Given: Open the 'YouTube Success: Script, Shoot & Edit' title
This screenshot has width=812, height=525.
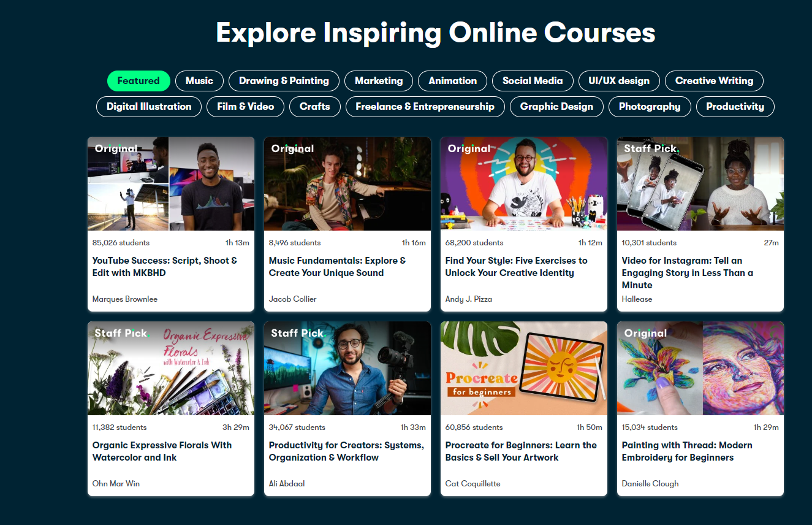Looking at the screenshot, I should point(165,267).
